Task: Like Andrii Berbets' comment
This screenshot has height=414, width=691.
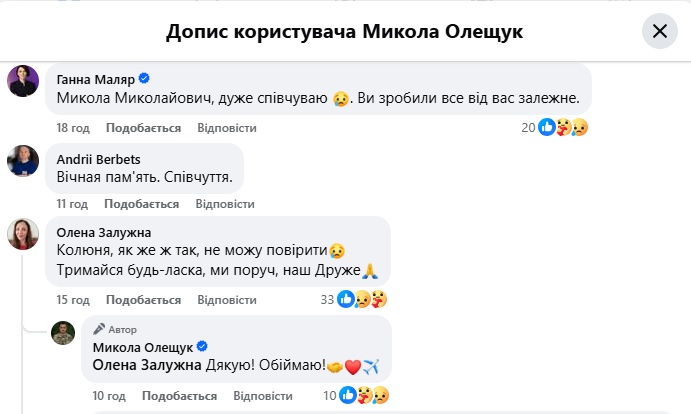Action: coord(143,204)
